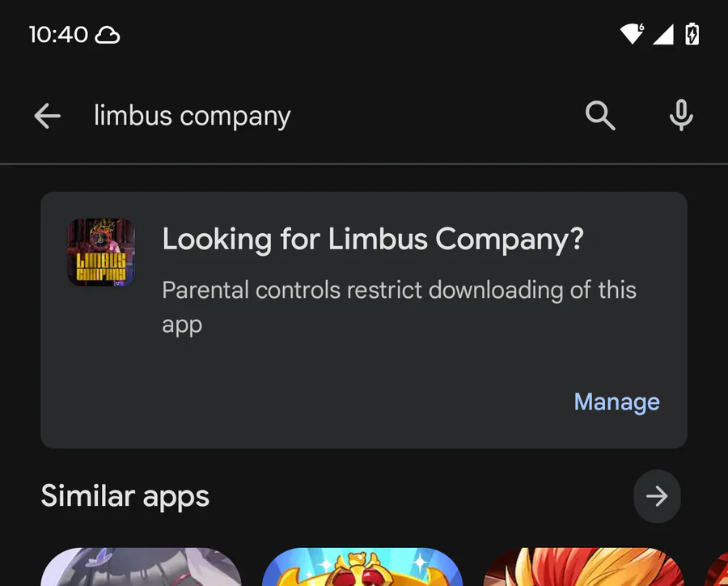Start voice search with microphone icon
Image resolution: width=728 pixels, height=586 pixels.
click(681, 117)
